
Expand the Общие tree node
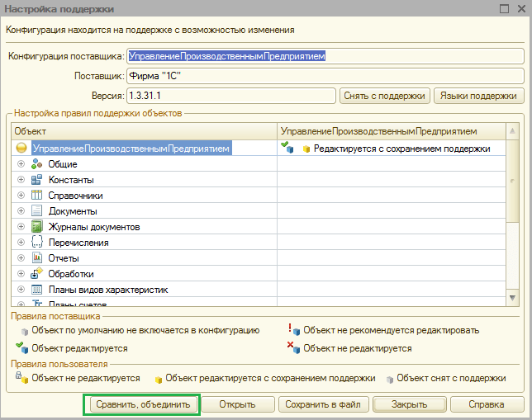point(21,163)
